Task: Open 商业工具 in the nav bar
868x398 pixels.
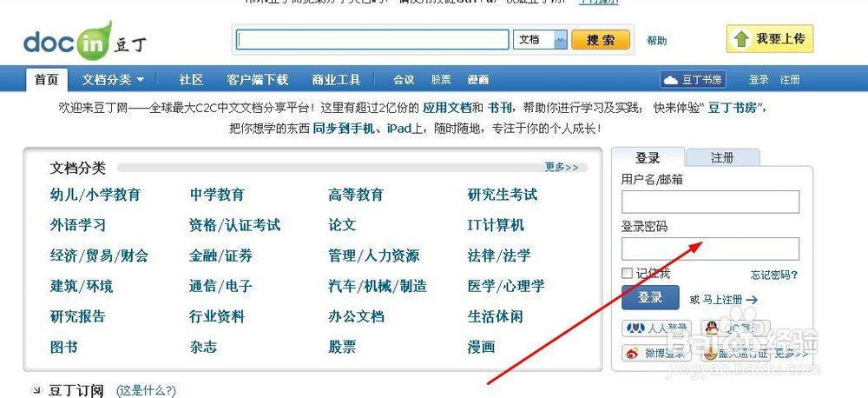Action: click(x=336, y=80)
